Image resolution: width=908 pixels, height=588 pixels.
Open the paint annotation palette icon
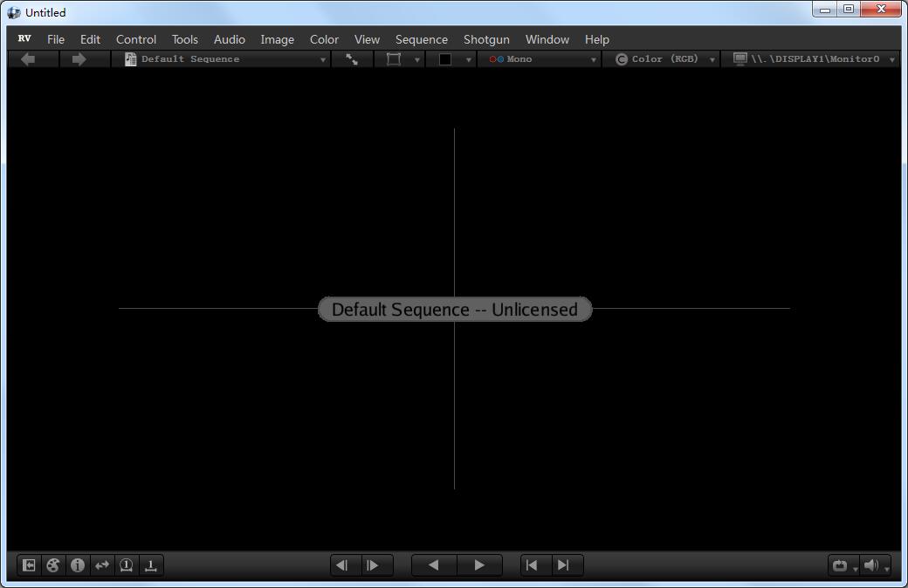pyautogui.click(x=53, y=565)
